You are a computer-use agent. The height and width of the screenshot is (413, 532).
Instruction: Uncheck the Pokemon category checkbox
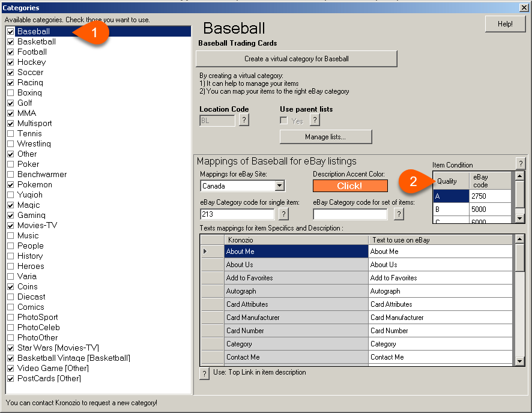click(11, 185)
